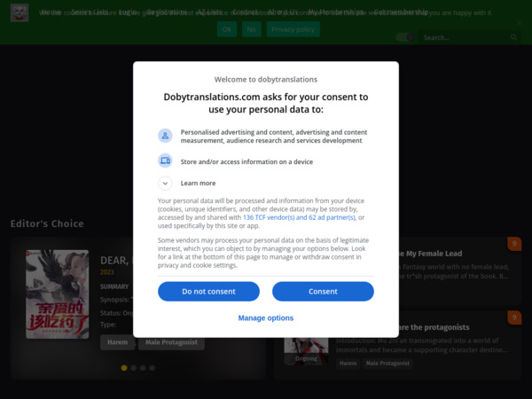Click Ok on the cookie bar
Viewport: 532px width, 399px height.
point(227,29)
